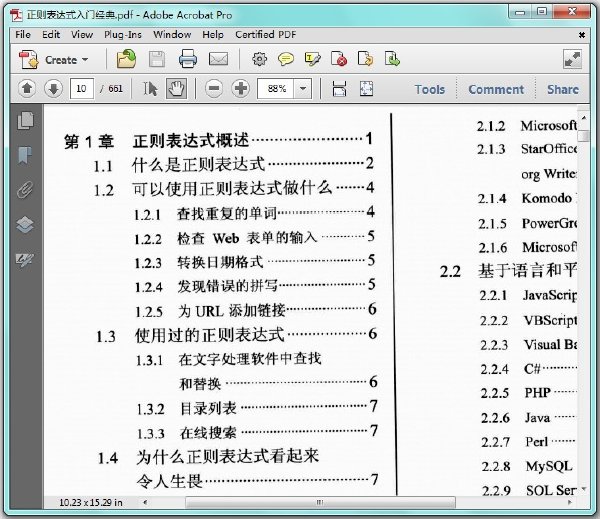Click the vertical scrollbar thumb
600x519 pixels.
pos(584,136)
